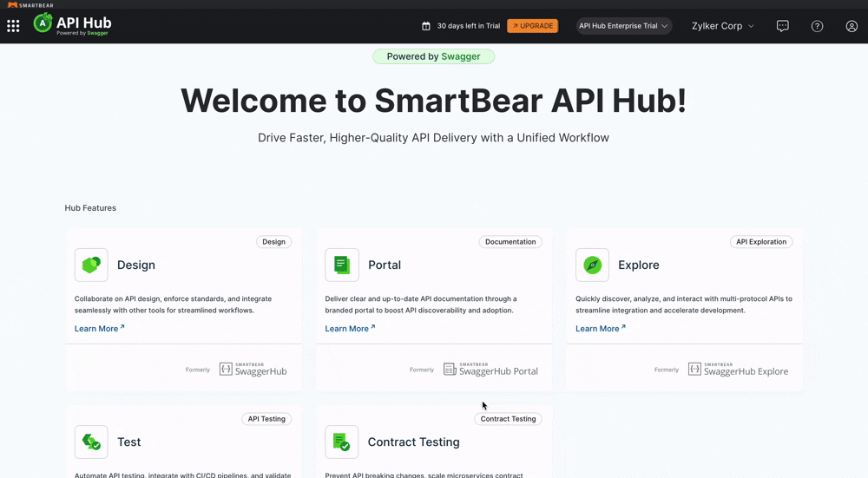Screen dimensions: 868x478
Task: Open Learn More link under Explore
Action: pyautogui.click(x=600, y=329)
